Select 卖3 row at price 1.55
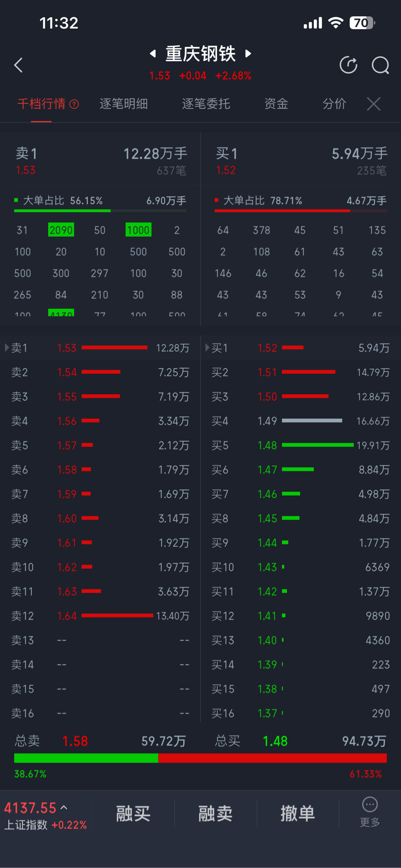The width and height of the screenshot is (401, 868). tap(100, 396)
